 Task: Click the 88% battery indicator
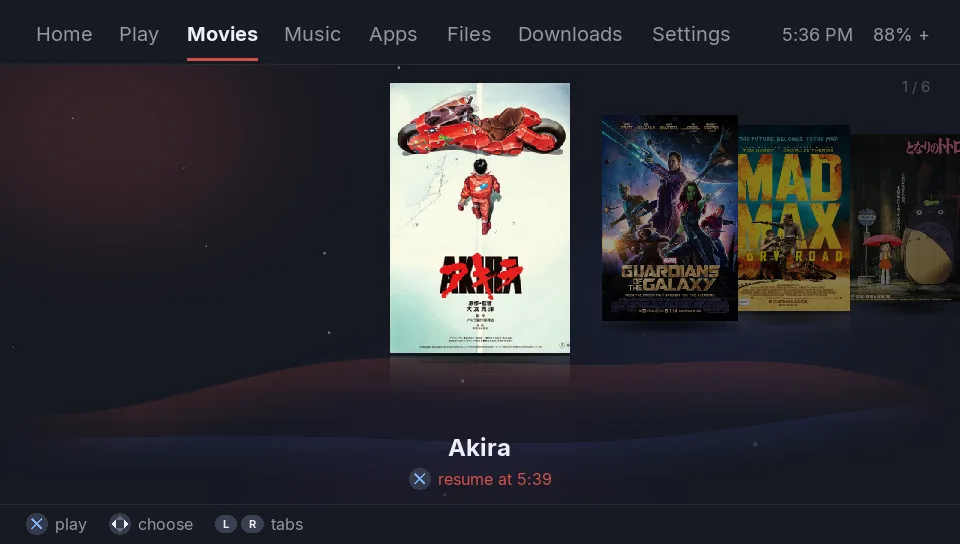[892, 35]
